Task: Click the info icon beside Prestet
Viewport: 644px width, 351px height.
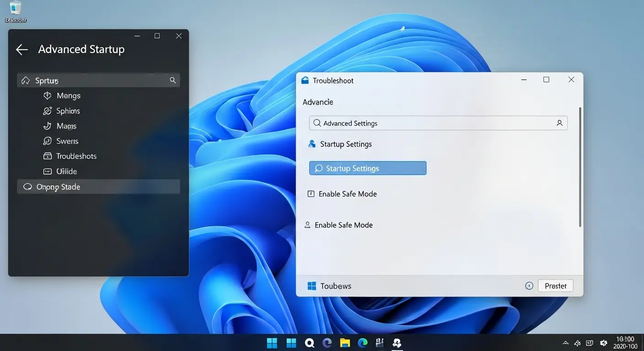Action: (529, 286)
